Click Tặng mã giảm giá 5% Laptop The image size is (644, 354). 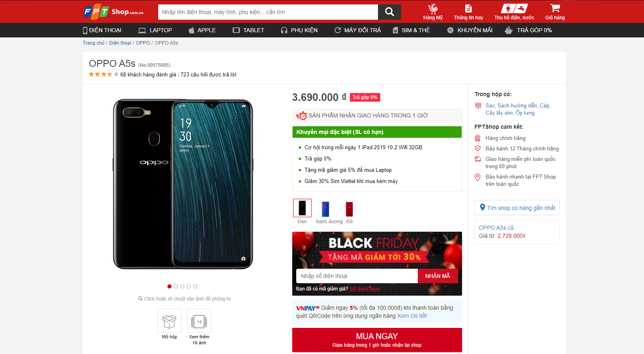(348, 170)
